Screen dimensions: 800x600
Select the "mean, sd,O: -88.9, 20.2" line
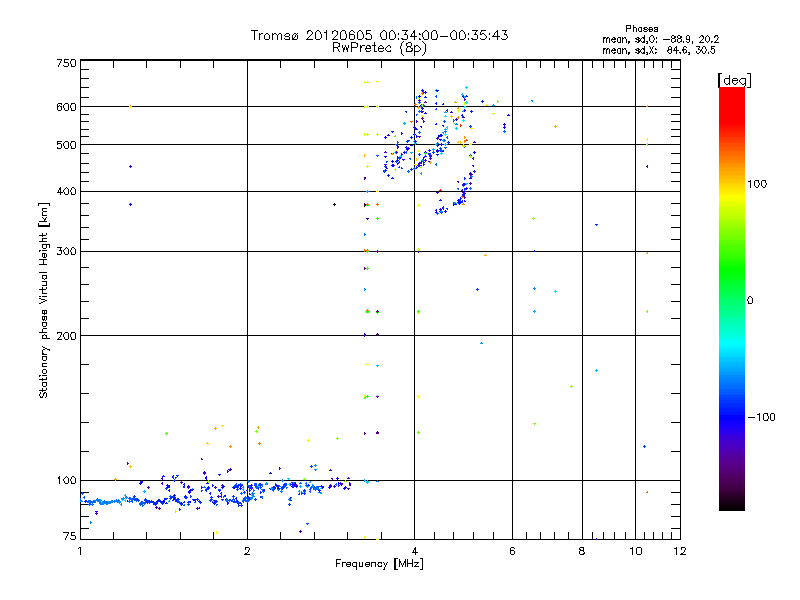pyautogui.click(x=660, y=40)
